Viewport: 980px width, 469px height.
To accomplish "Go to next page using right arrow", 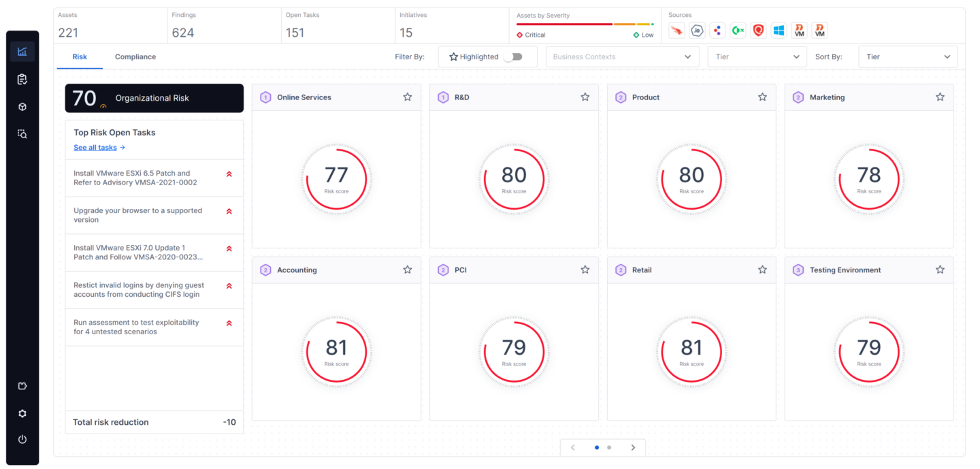I will [x=633, y=447].
